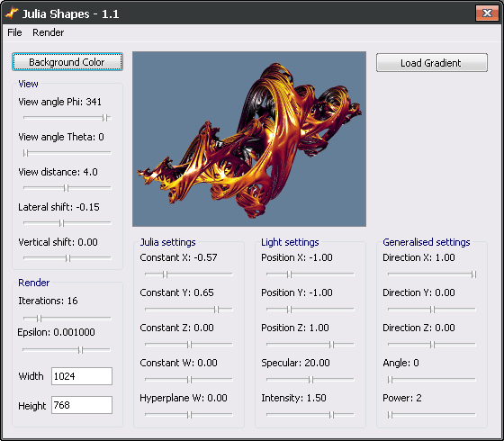Click the View angle Theta slider

[x=67, y=153]
